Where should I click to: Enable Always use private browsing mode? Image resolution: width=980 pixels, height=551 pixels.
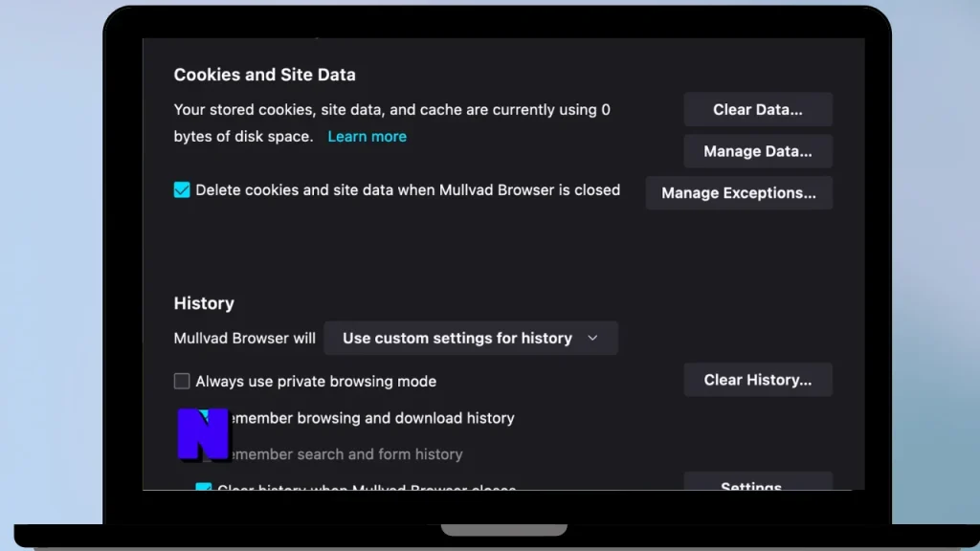(182, 381)
